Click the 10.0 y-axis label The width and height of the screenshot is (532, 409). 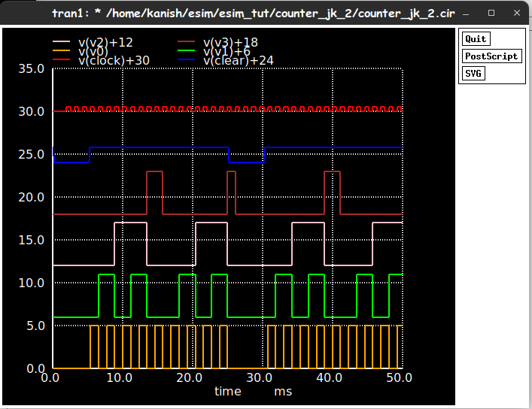[x=31, y=283]
